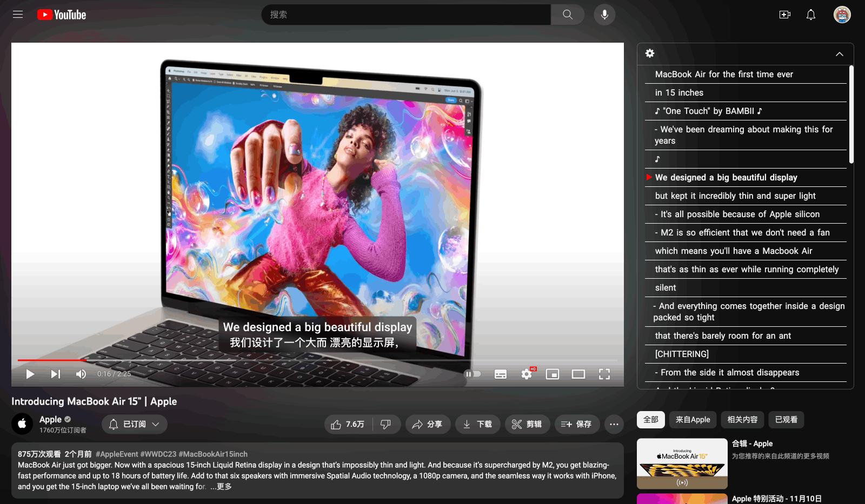The height and width of the screenshot is (504, 865).
Task: Open the account avatar menu
Action: [842, 15]
